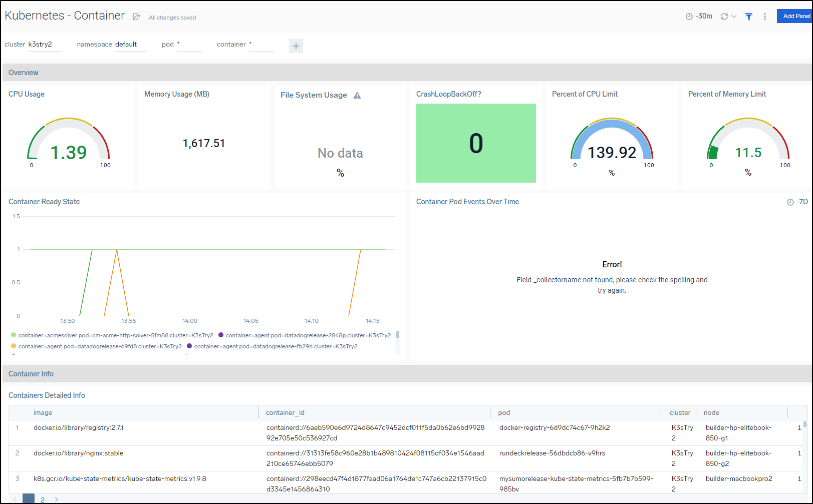Open the -30m time range picker

point(699,17)
